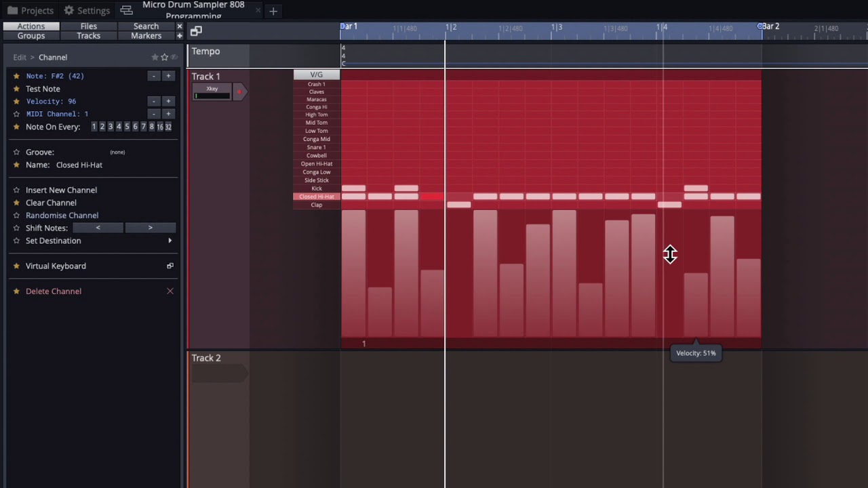Click Insert New Channel
The image size is (868, 488).
pos(61,190)
